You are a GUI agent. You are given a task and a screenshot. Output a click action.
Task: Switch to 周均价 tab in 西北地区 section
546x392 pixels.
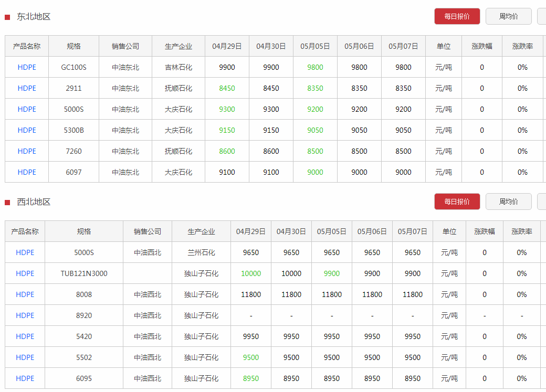point(508,202)
